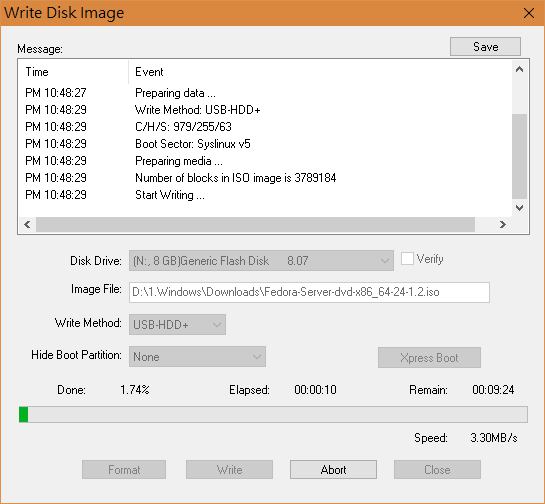Viewport: 545px width, 504px height.
Task: Click the horizontal scrollbar thumb in message log
Action: click(255, 225)
